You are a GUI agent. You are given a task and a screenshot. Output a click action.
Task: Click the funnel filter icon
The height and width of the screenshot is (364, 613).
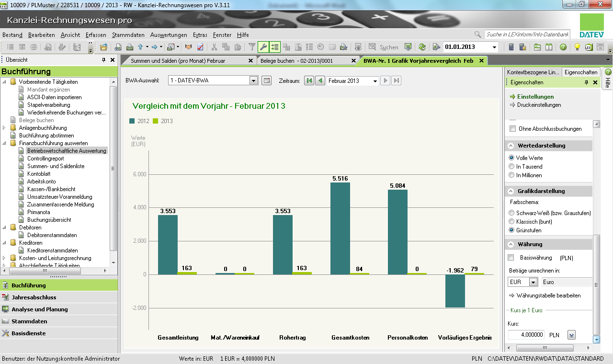(x=251, y=47)
